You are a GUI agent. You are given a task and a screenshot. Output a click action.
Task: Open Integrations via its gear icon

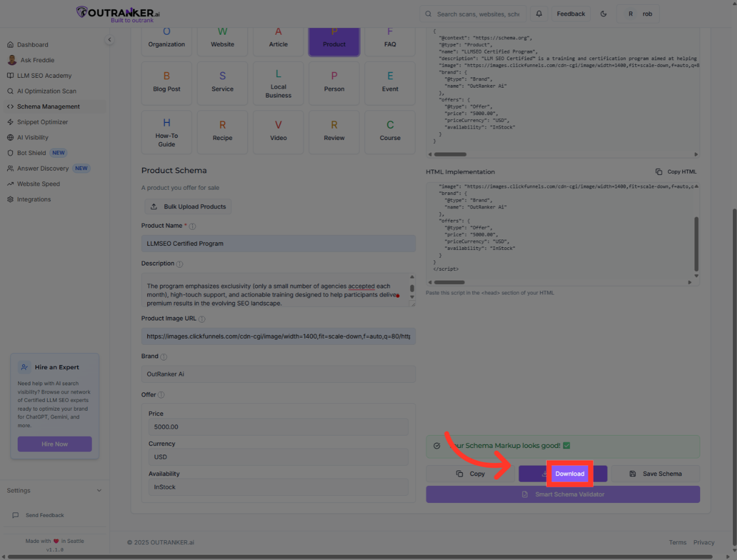pyautogui.click(x=10, y=200)
